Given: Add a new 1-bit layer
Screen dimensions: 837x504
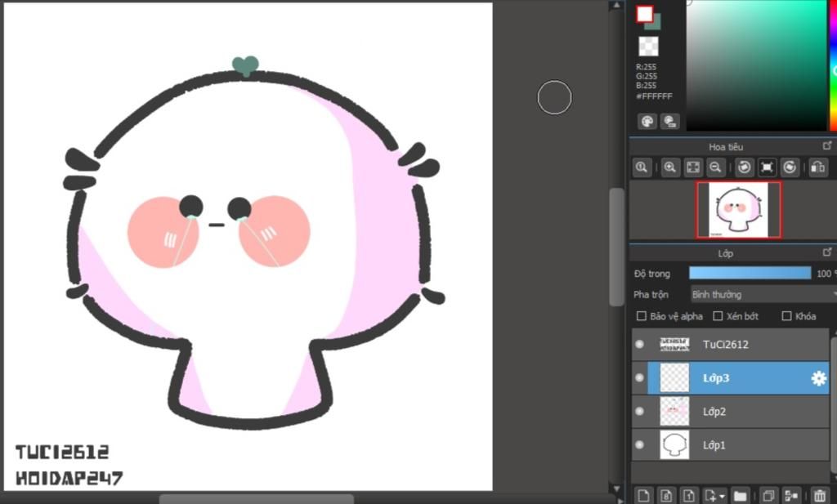Looking at the screenshot, I should point(688,496).
